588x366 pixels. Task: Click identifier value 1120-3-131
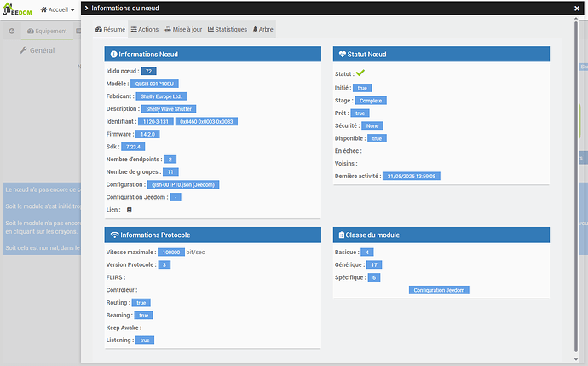pos(156,122)
